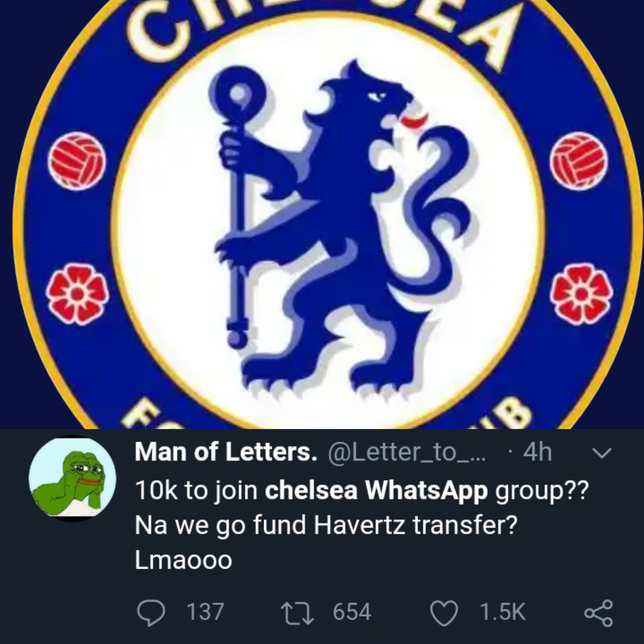Like the tweet with the heart icon
The image size is (644, 644).
click(x=444, y=611)
